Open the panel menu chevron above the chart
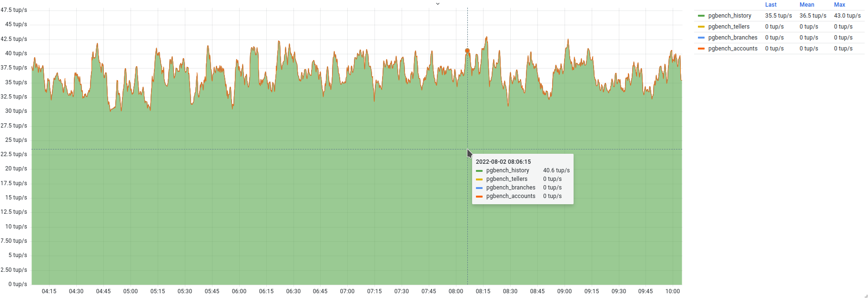The image size is (868, 298). 438,4
